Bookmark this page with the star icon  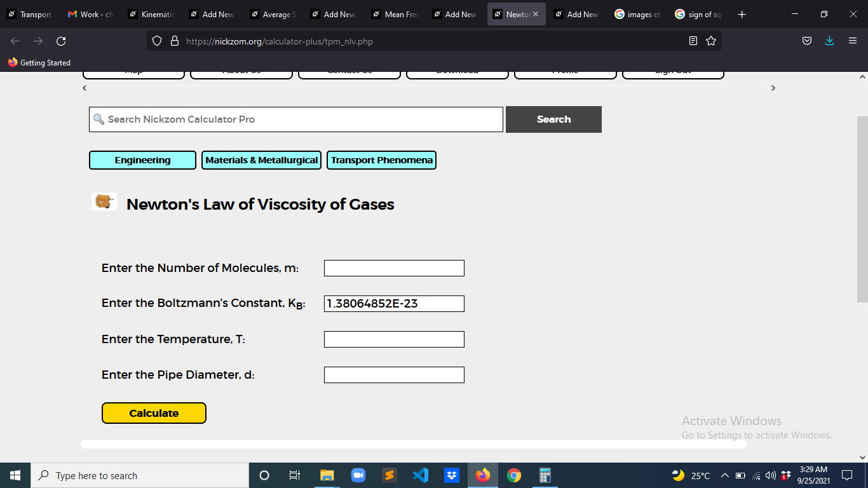tap(711, 41)
